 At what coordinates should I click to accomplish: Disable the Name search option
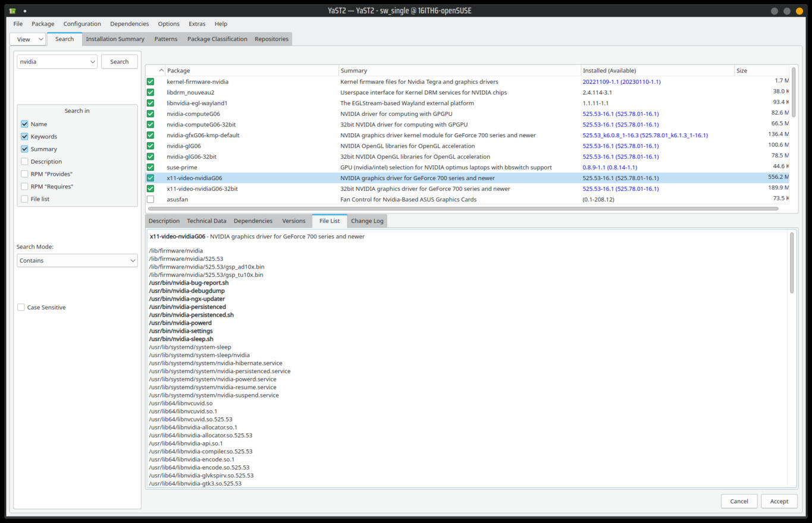(24, 124)
